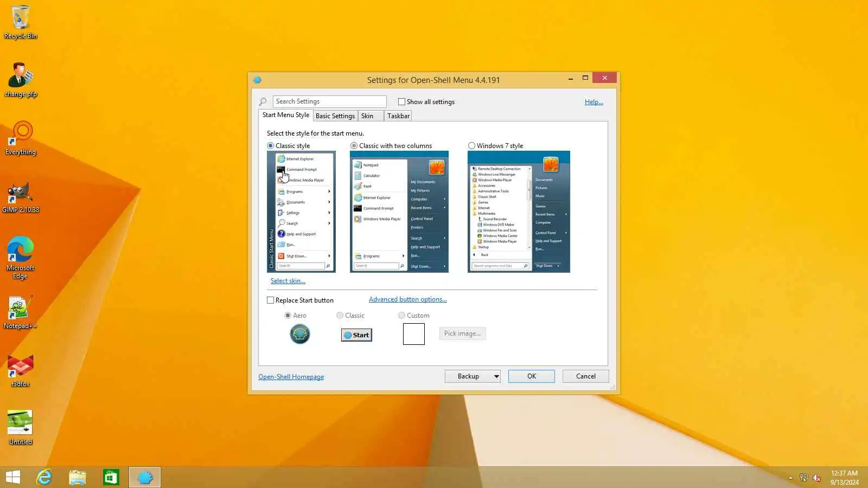Viewport: 868px width, 488px height.
Task: Select the Aero button style radio
Action: (x=288, y=315)
